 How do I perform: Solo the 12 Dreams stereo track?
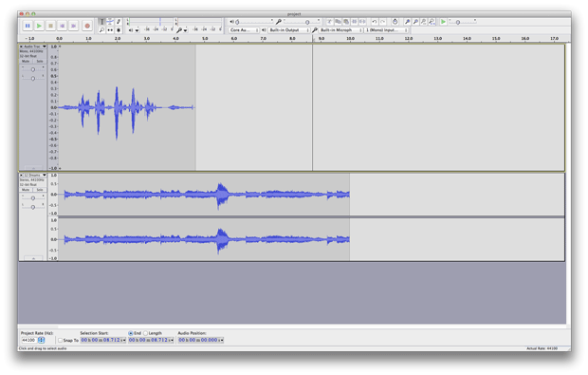point(40,190)
